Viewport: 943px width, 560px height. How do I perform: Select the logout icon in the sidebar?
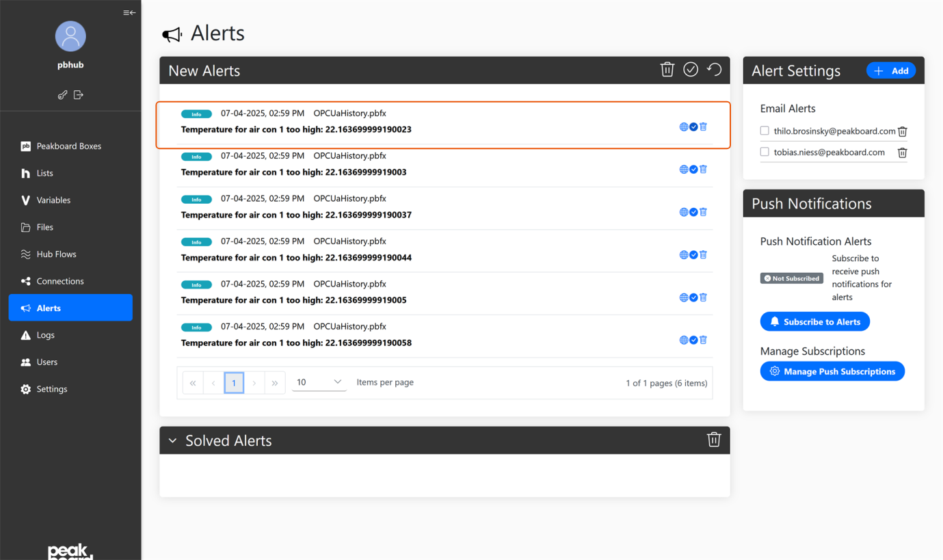pyautogui.click(x=78, y=94)
